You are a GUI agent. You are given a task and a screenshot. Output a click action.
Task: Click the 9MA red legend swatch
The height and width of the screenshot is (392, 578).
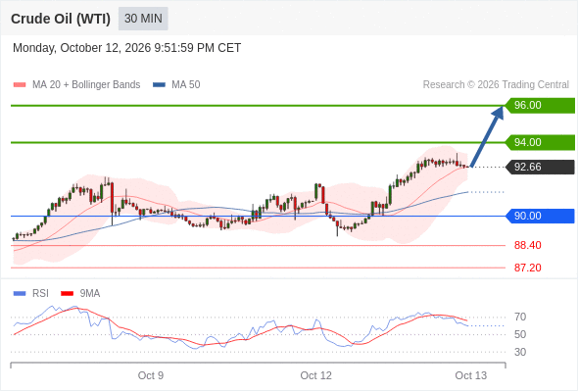tap(67, 294)
